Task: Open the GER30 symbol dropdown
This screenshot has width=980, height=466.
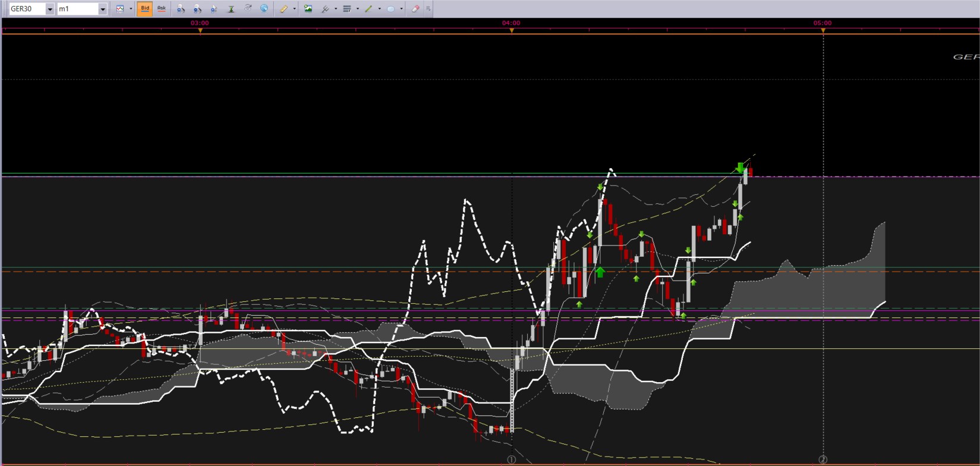Action: click(50, 9)
